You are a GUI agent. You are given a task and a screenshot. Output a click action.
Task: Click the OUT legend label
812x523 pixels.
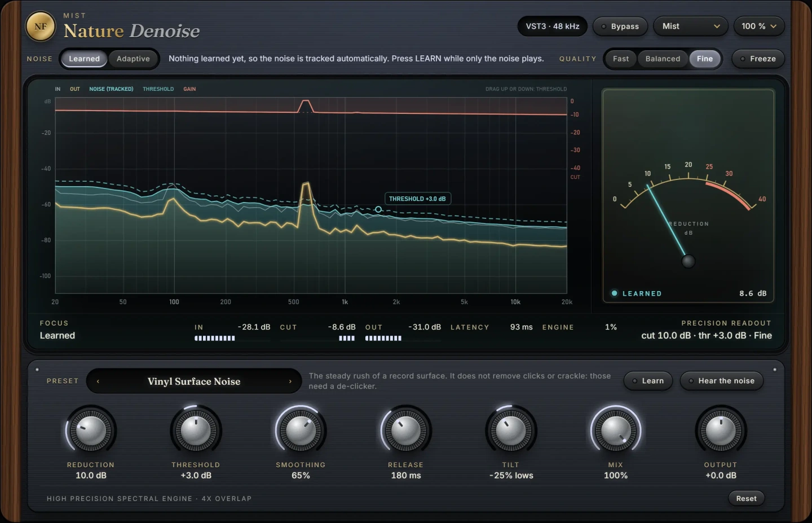[75, 89]
